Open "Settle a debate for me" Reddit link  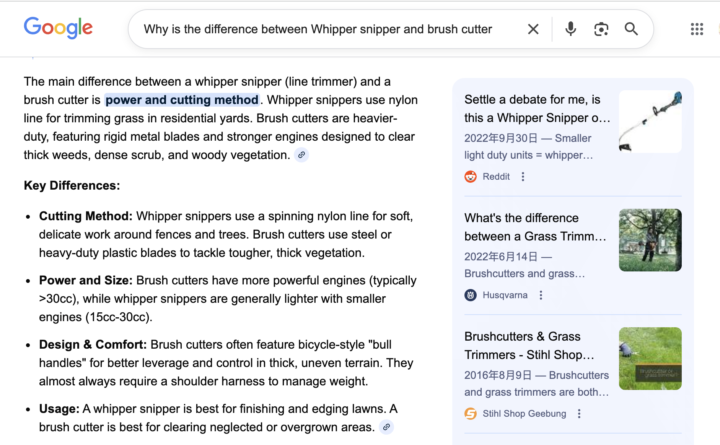(x=536, y=109)
